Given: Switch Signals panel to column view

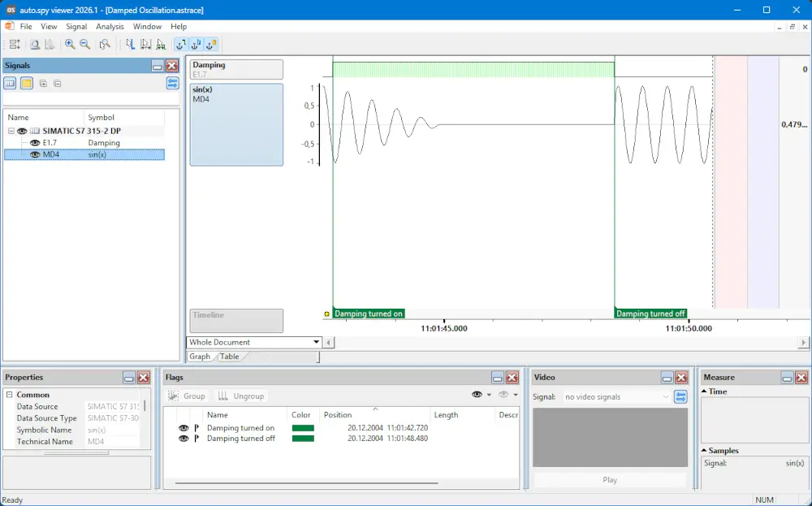Looking at the screenshot, I should click(x=10, y=83).
